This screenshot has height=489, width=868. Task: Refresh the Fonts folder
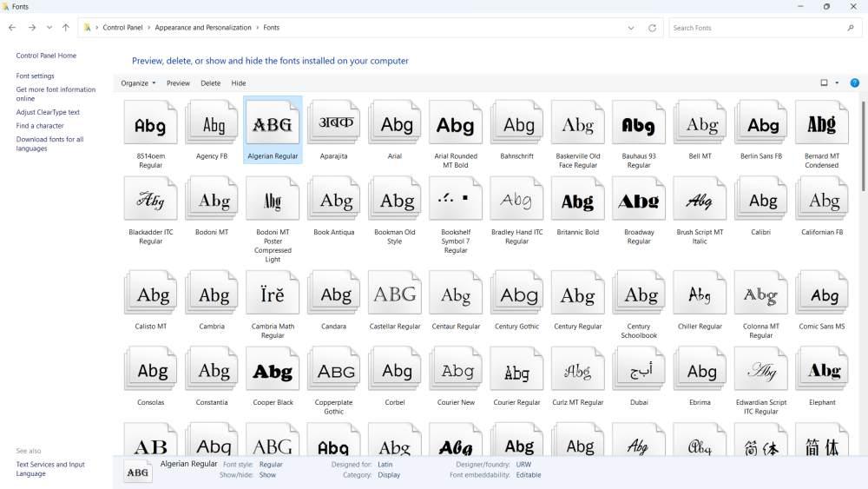652,28
